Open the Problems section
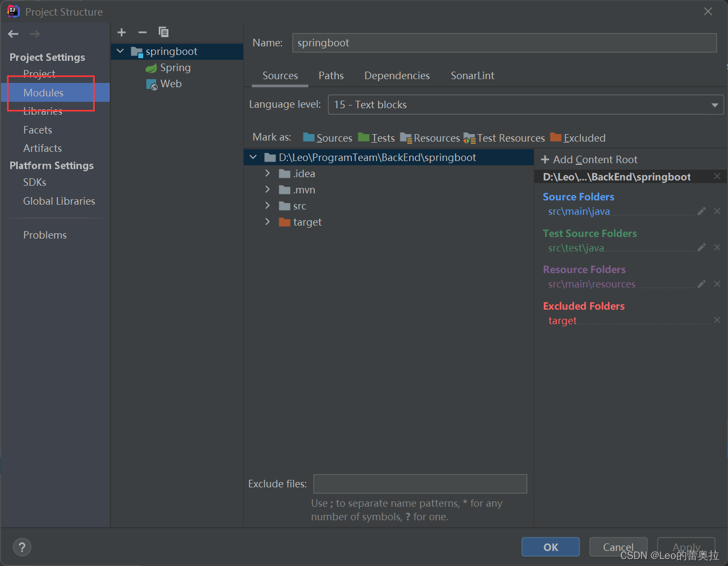Image resolution: width=728 pixels, height=566 pixels. point(45,235)
